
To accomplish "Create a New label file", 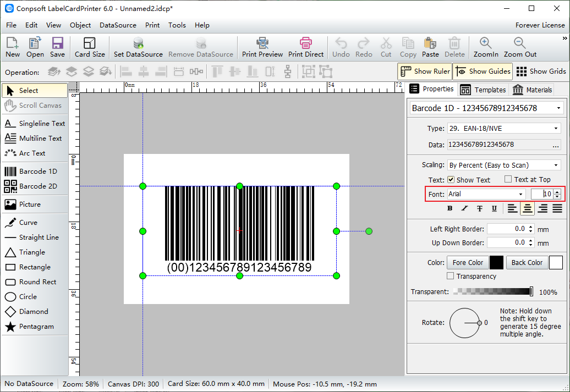I will (13, 47).
